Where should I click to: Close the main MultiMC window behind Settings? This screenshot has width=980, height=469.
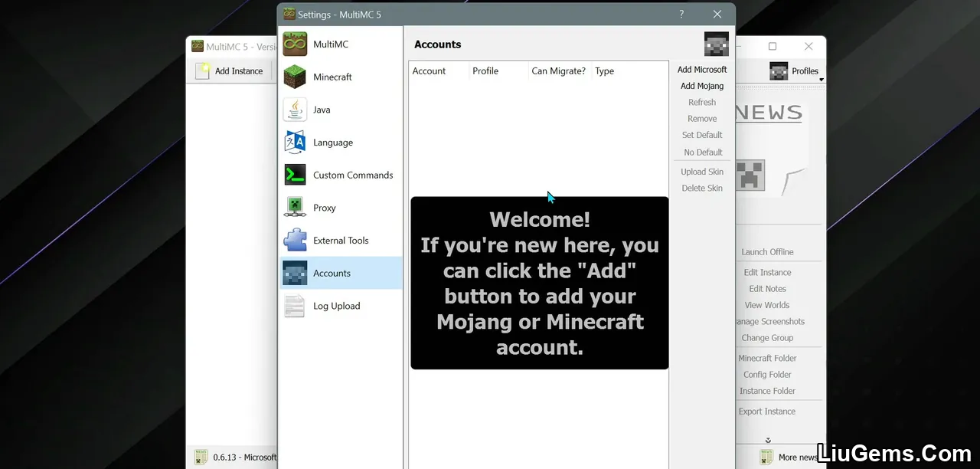[808, 47]
